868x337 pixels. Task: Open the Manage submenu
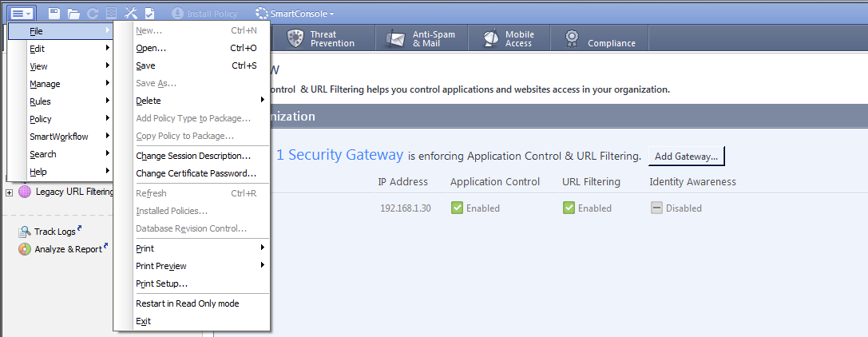(61, 84)
